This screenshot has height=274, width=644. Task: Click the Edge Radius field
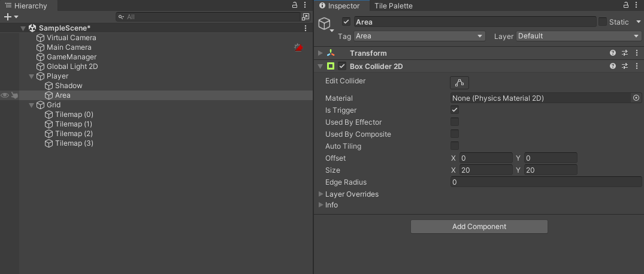[x=546, y=182]
